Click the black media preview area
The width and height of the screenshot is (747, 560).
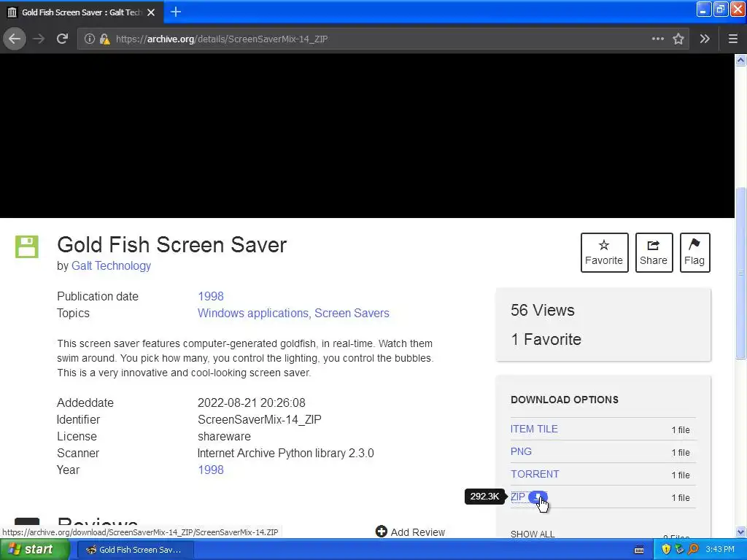(367, 136)
